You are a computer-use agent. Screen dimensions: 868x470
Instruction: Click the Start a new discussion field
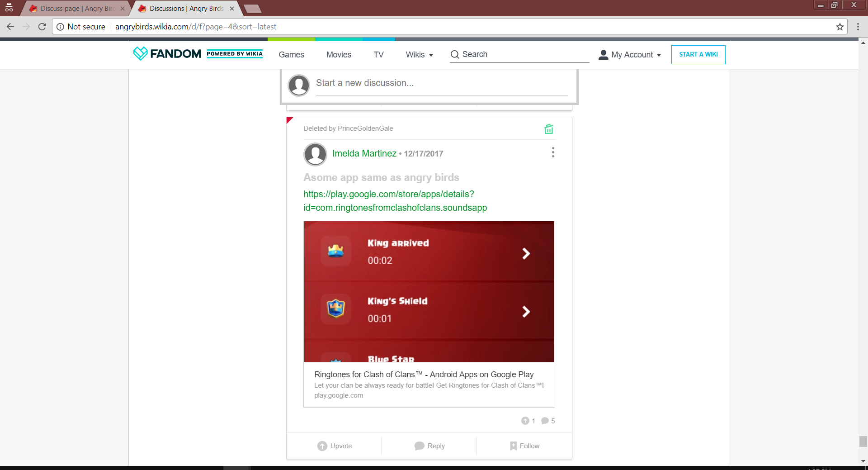441,83
